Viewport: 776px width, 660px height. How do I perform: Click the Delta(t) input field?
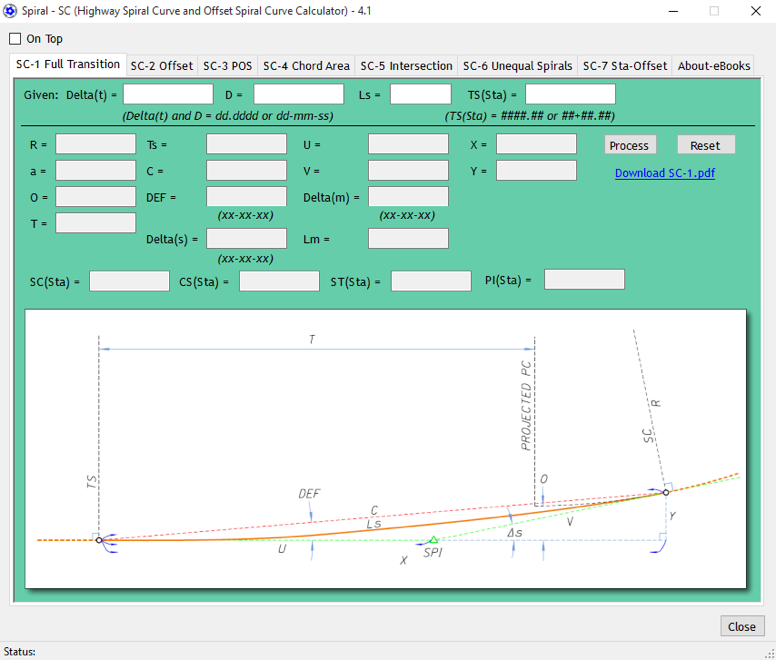168,94
